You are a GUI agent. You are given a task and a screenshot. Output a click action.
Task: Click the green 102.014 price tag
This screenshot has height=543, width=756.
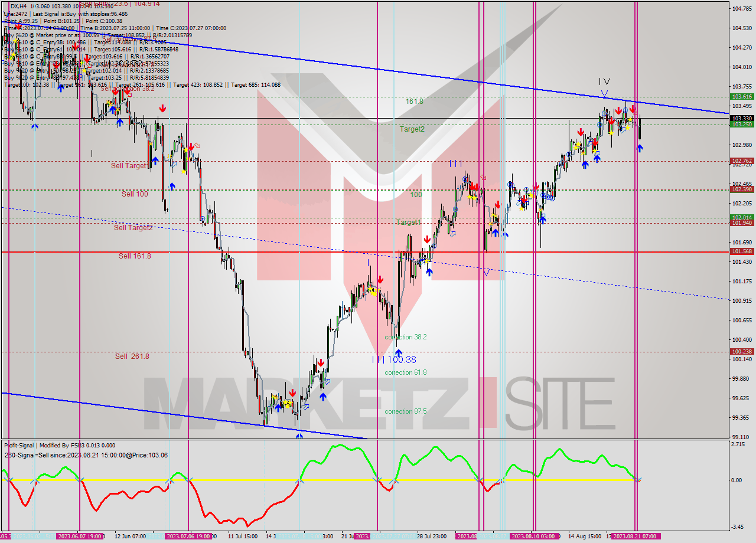coord(742,217)
